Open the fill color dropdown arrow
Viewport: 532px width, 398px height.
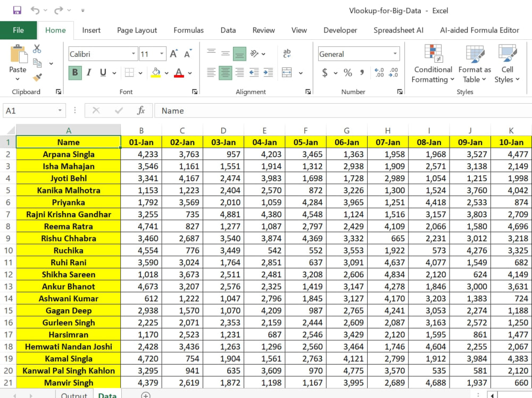coord(167,73)
